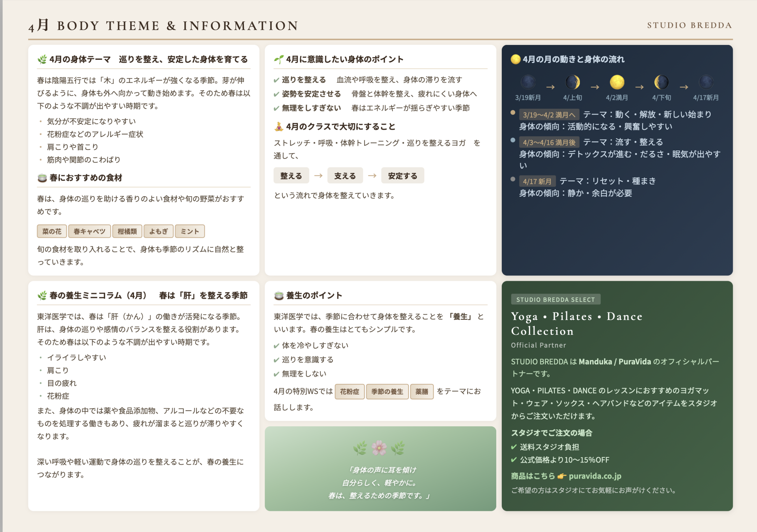Click the yoga person icon beside class heading

point(279,126)
